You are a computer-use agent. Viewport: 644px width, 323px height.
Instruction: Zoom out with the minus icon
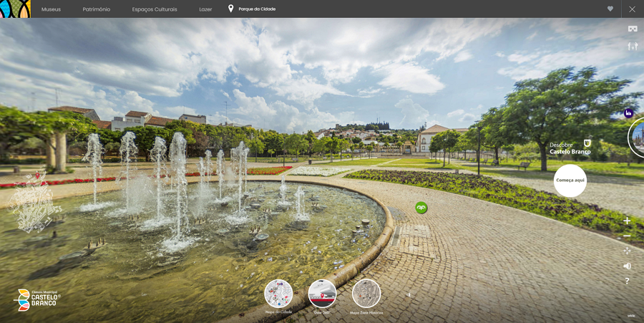[x=627, y=236]
